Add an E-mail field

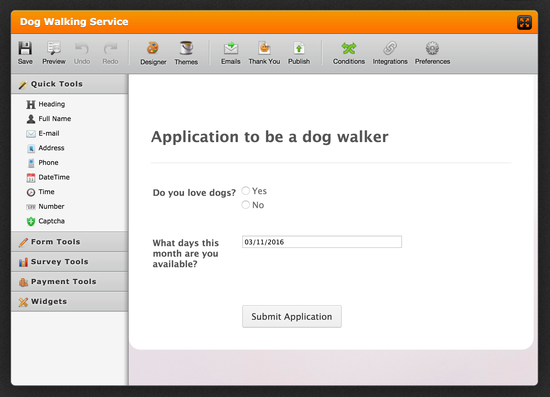[x=43, y=134]
